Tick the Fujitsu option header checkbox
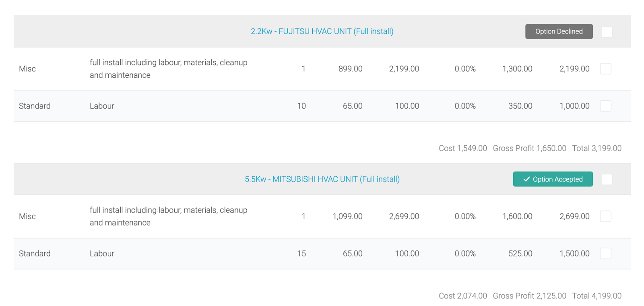Viewport: 644px width, 306px height. point(607,32)
